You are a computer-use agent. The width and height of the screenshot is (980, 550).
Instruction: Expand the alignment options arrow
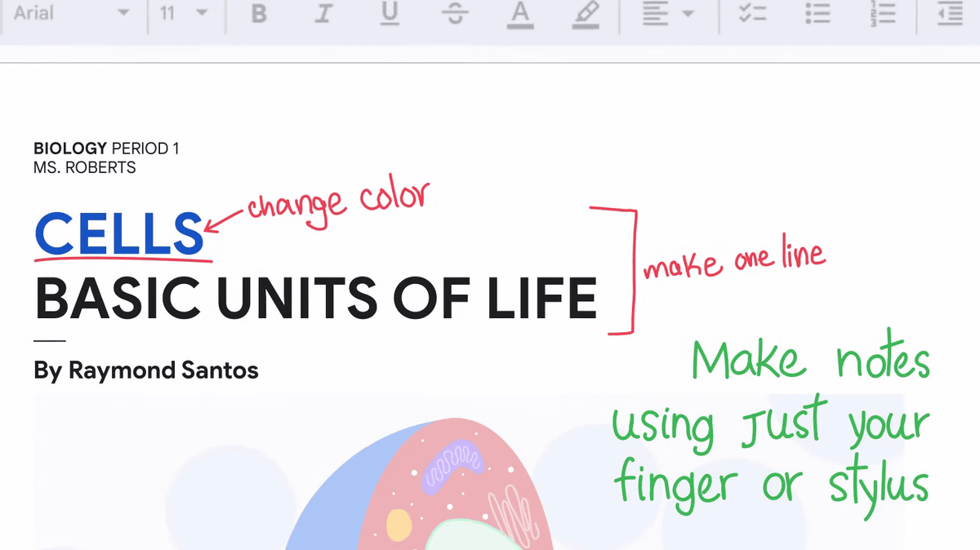click(688, 15)
